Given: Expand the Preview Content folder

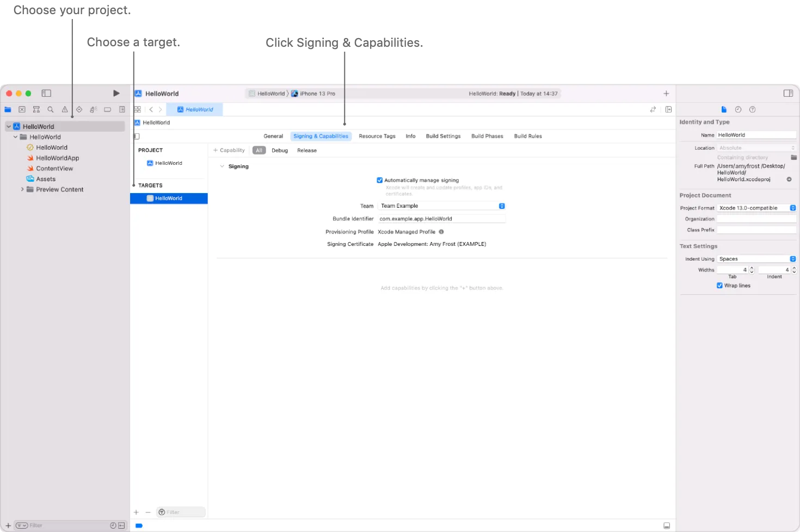Looking at the screenshot, I should 22,189.
